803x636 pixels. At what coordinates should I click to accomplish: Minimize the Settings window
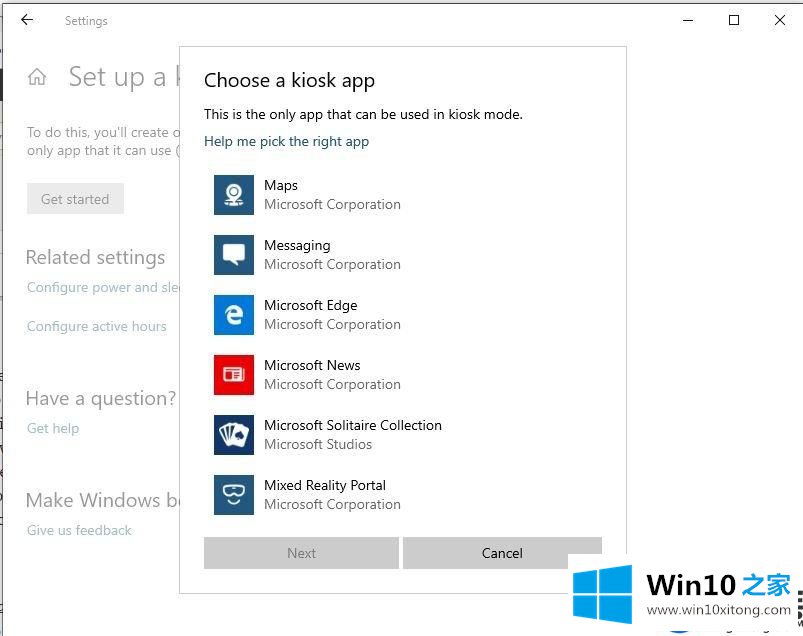[688, 20]
